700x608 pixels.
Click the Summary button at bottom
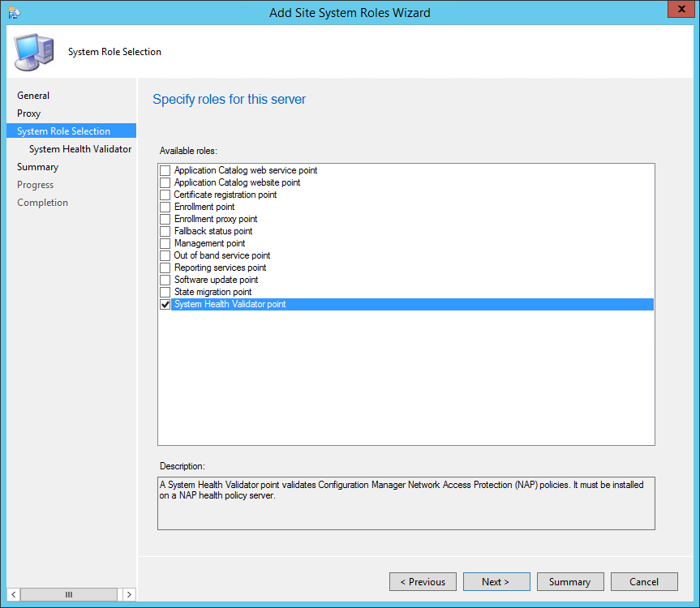570,582
